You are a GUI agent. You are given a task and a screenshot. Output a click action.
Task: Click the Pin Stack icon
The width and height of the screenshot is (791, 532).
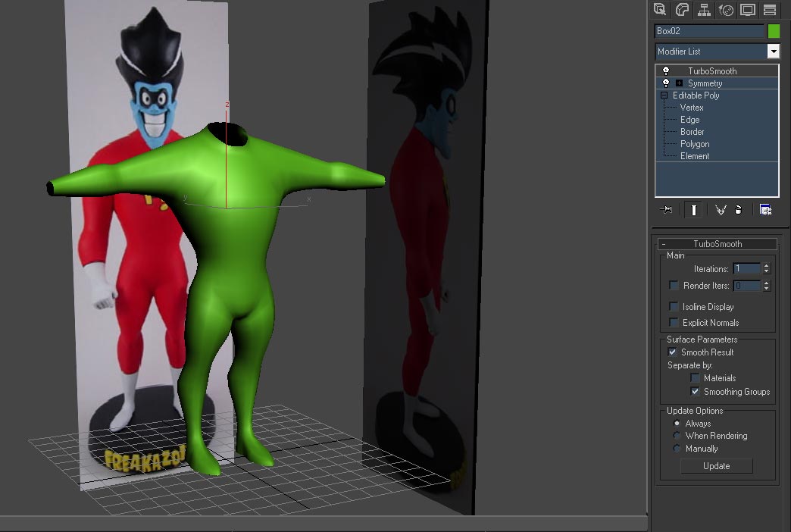(x=667, y=209)
